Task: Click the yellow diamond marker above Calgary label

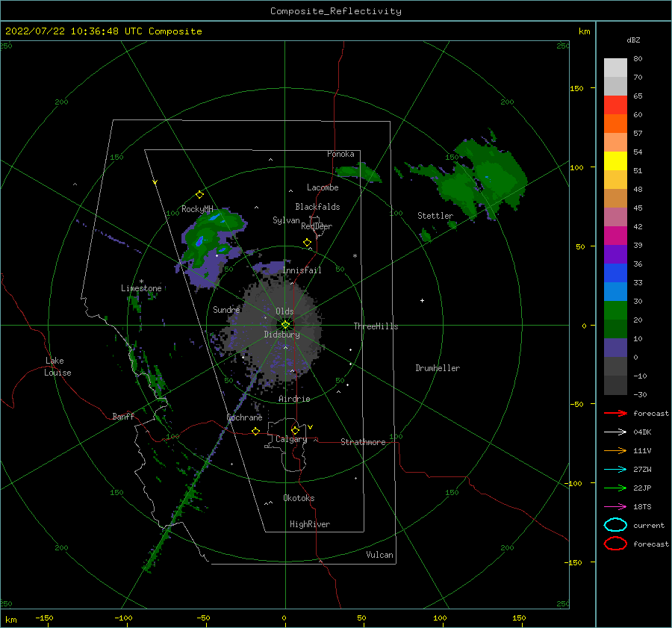Action: pyautogui.click(x=295, y=430)
